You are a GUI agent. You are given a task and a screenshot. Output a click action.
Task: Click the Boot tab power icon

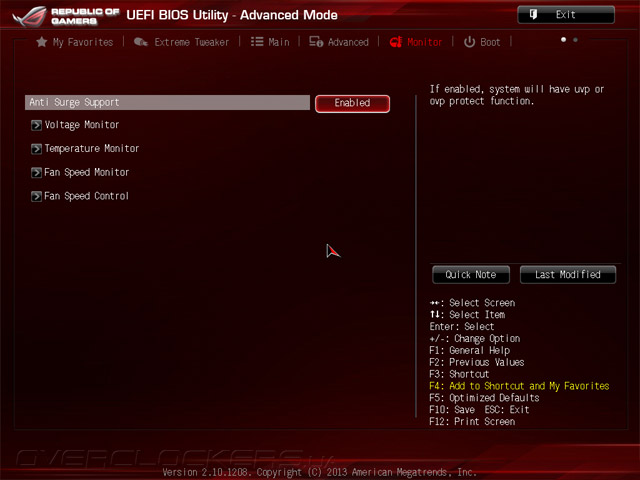(x=469, y=42)
